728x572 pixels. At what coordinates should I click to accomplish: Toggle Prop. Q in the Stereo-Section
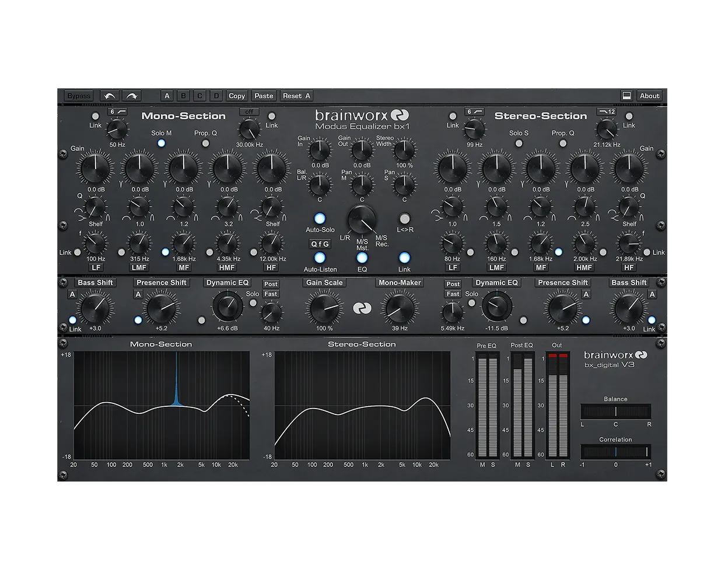(x=562, y=143)
